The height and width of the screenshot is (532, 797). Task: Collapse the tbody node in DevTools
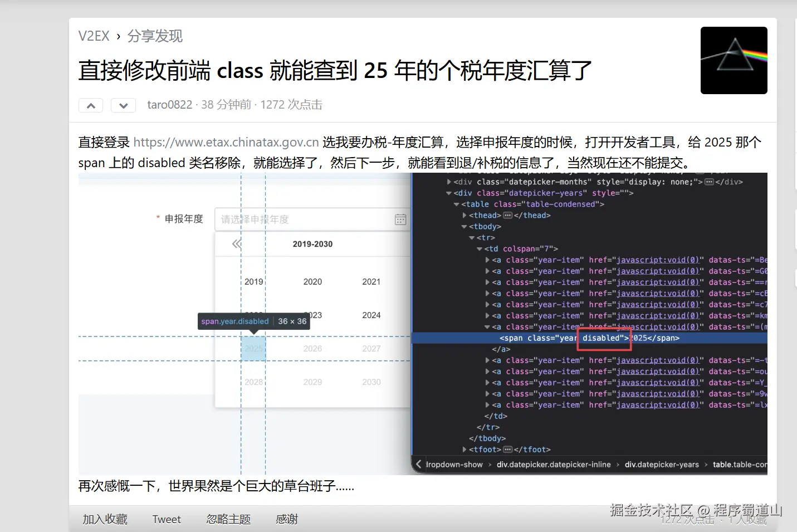tap(463, 226)
